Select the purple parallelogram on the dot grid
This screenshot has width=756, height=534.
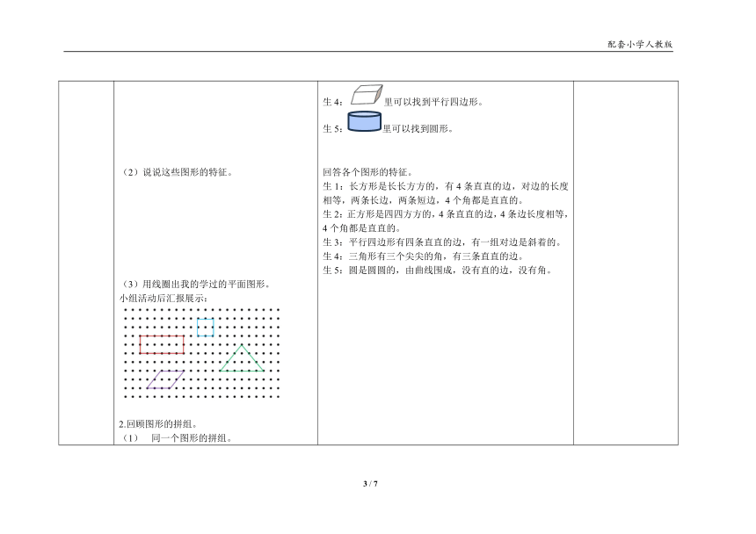click(x=165, y=379)
